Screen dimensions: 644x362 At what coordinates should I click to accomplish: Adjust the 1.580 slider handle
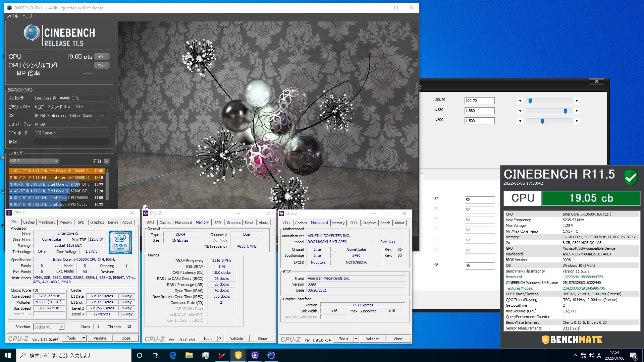click(x=566, y=111)
